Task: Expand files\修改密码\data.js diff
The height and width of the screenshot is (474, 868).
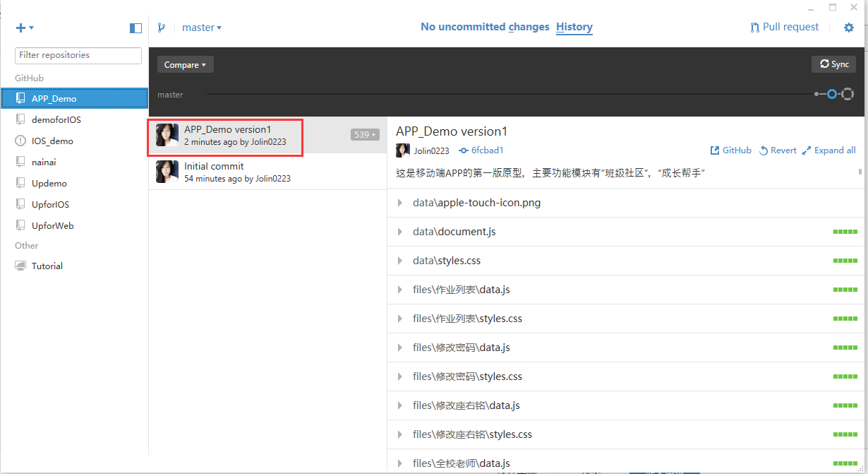Action: [400, 348]
